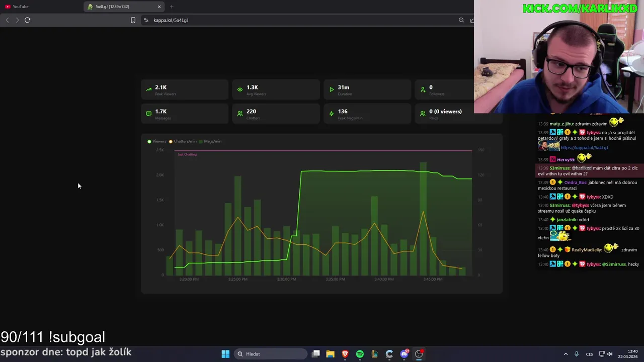Open volume control tray icon
The image size is (644, 362).
pyautogui.click(x=610, y=354)
